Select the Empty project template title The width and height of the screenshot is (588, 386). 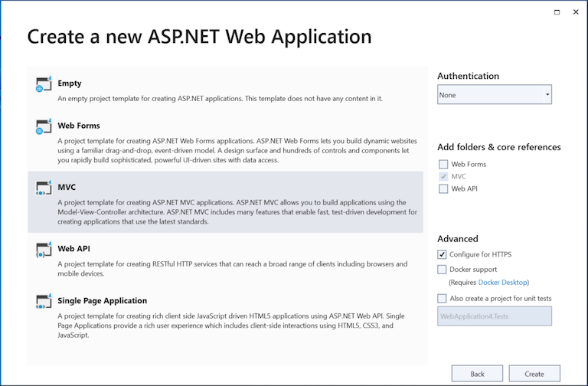70,83
